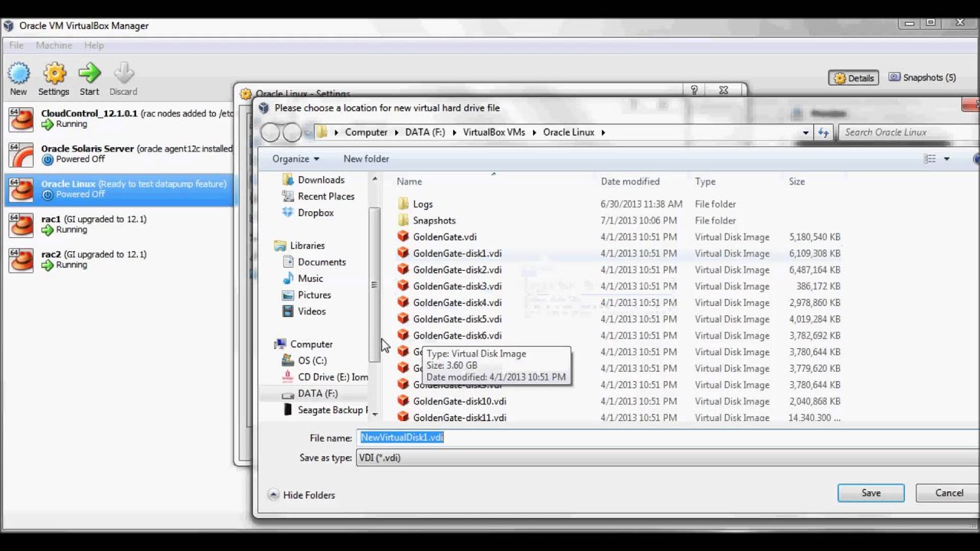Viewport: 980px width, 551px height.
Task: Select the rac2 virtual machine icon
Action: click(x=21, y=259)
